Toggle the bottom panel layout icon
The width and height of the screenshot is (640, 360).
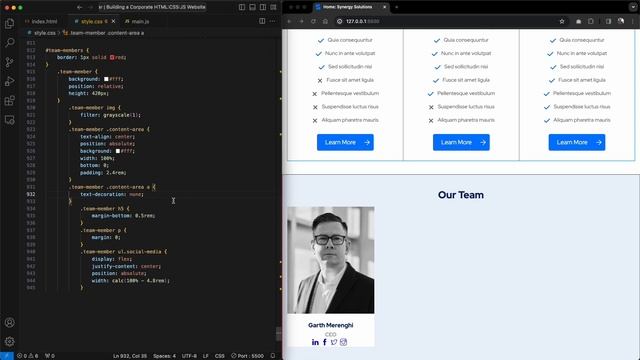[x=253, y=7]
